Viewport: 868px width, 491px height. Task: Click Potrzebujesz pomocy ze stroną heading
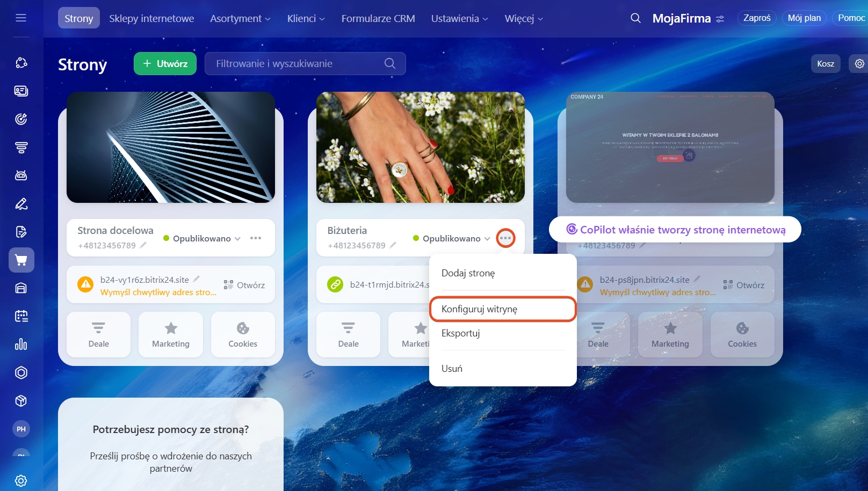point(171,429)
